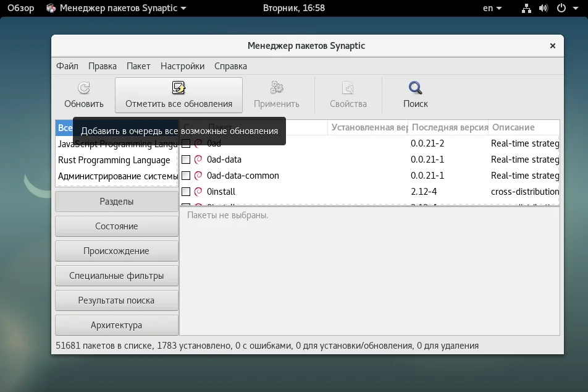
Task: Close the Synaptic window
Action: click(552, 46)
